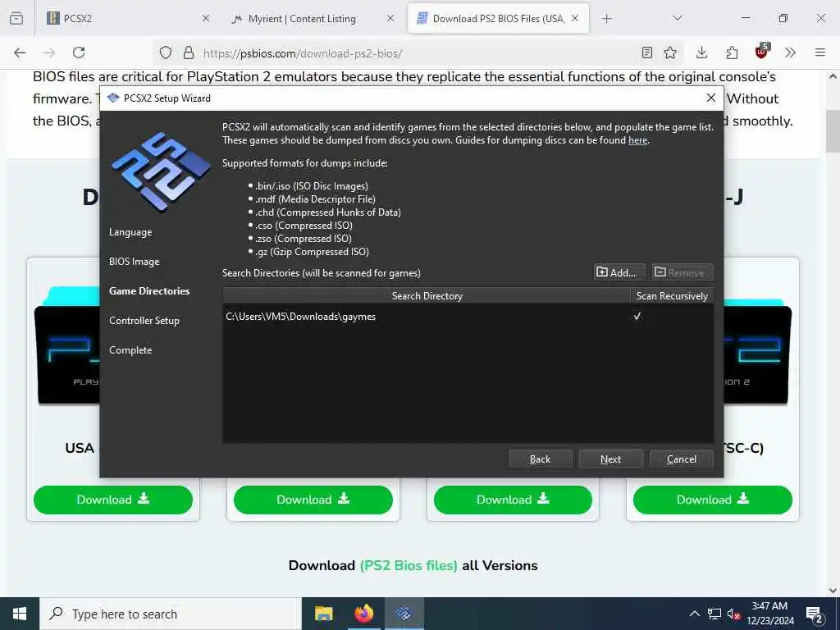Open Firefox View icon in tab bar
The image size is (840, 630).
[x=16, y=18]
